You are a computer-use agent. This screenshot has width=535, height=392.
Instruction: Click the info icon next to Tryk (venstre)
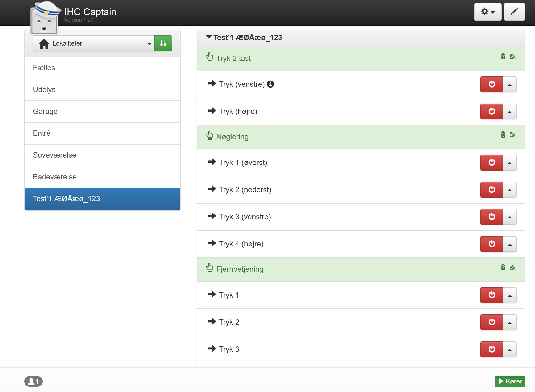click(x=270, y=84)
